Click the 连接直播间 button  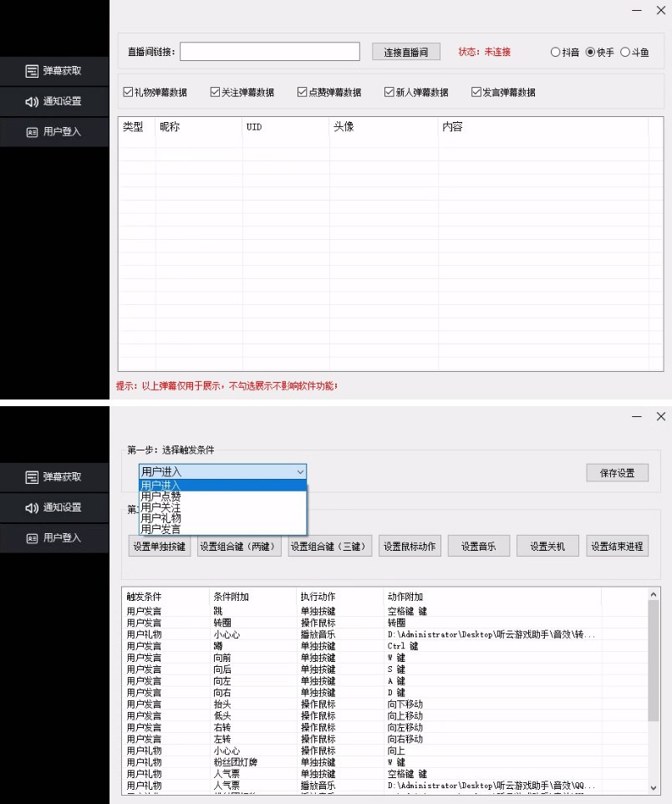(405, 52)
